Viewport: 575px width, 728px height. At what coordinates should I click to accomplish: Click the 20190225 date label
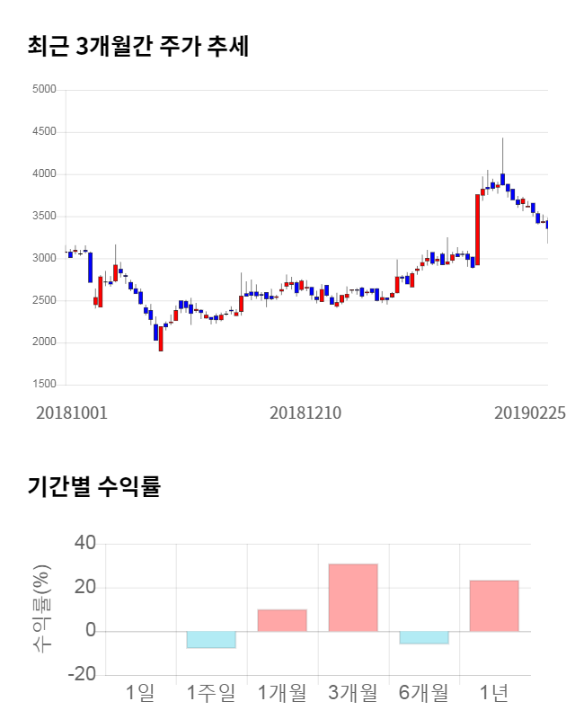(530, 413)
